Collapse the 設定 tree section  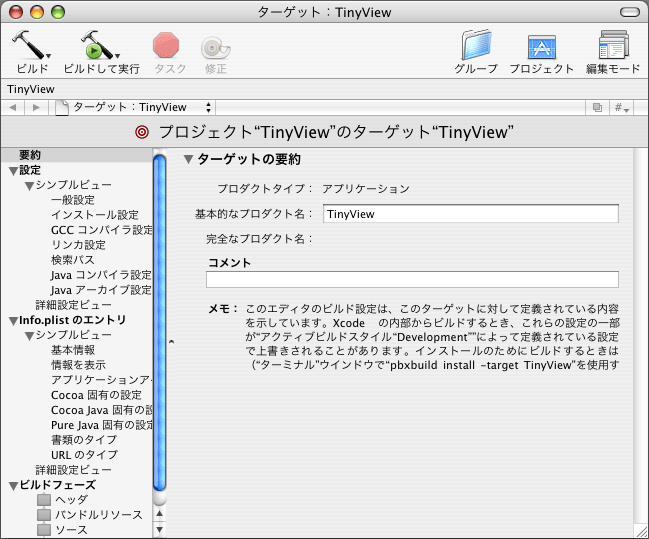pyautogui.click(x=13, y=171)
